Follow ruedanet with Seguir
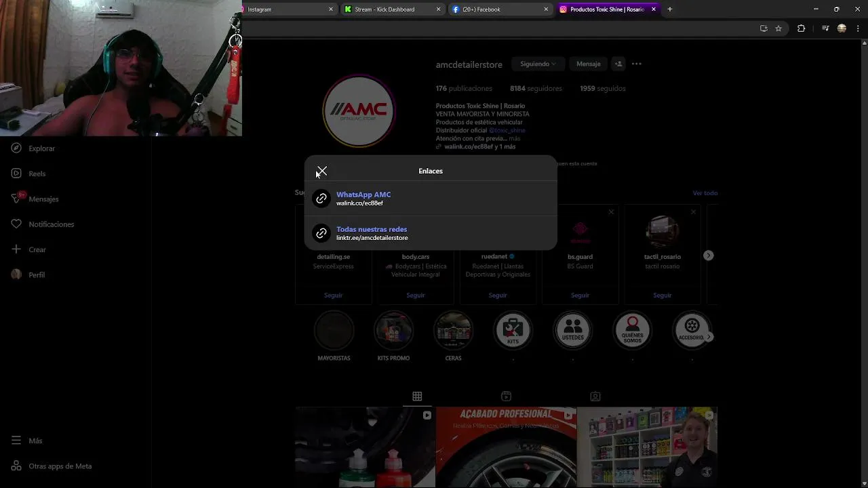This screenshot has width=868, height=488. pyautogui.click(x=498, y=296)
